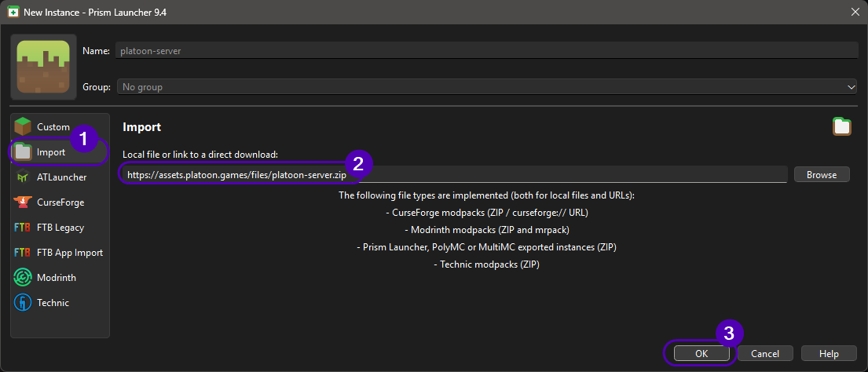Click the instance Name text field
Screen dimensions: 868x372
click(x=485, y=51)
